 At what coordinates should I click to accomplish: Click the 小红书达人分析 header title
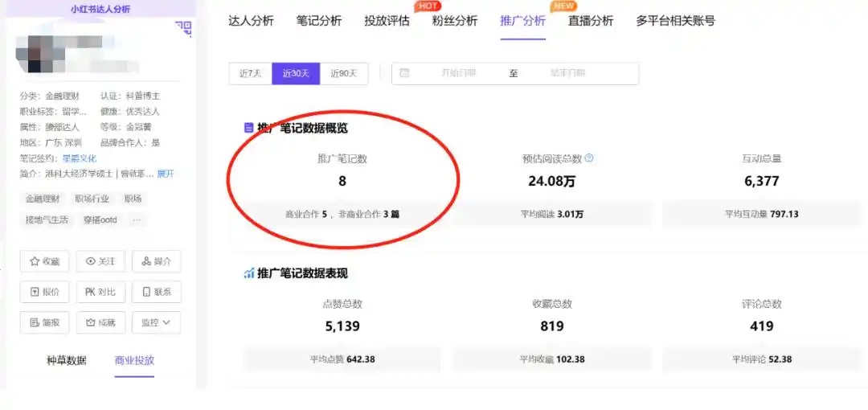click(100, 10)
